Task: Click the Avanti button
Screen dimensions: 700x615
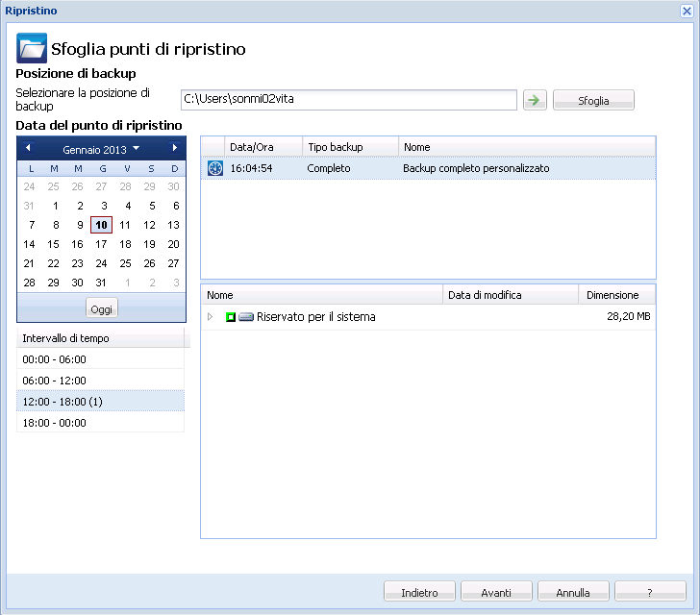Action: pos(496,592)
